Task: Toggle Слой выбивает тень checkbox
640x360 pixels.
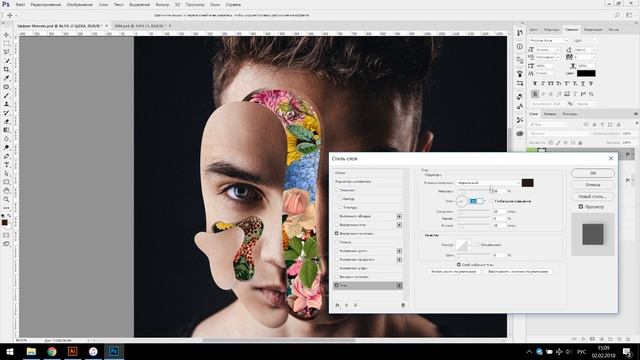Action: (x=459, y=265)
